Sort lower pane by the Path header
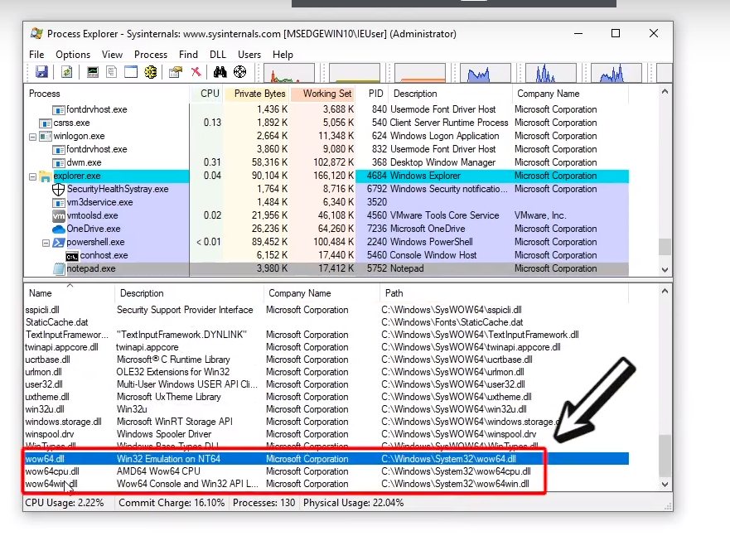This screenshot has height=560, width=730. [504, 293]
